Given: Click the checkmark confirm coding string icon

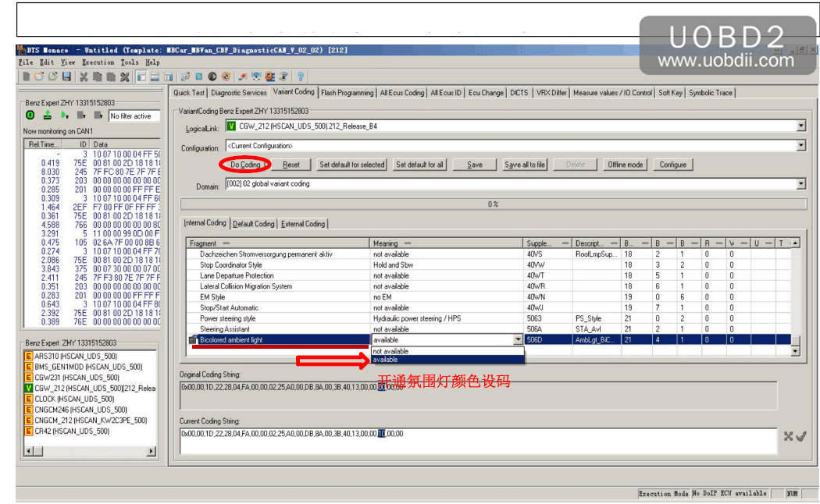Looking at the screenshot, I should click(800, 436).
